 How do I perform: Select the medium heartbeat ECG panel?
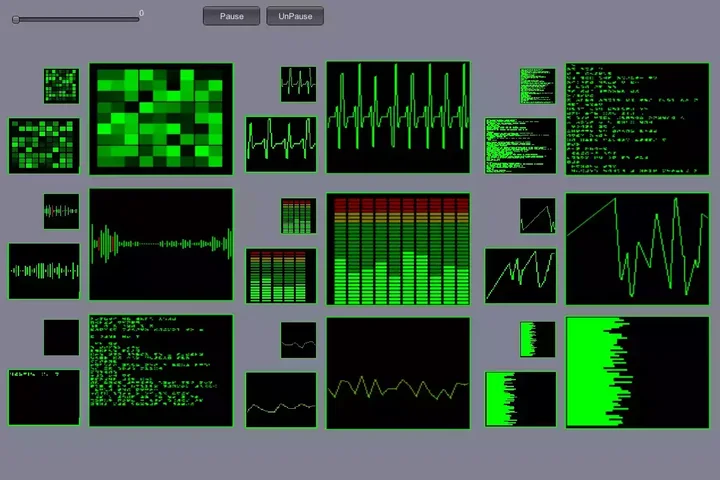click(x=281, y=144)
